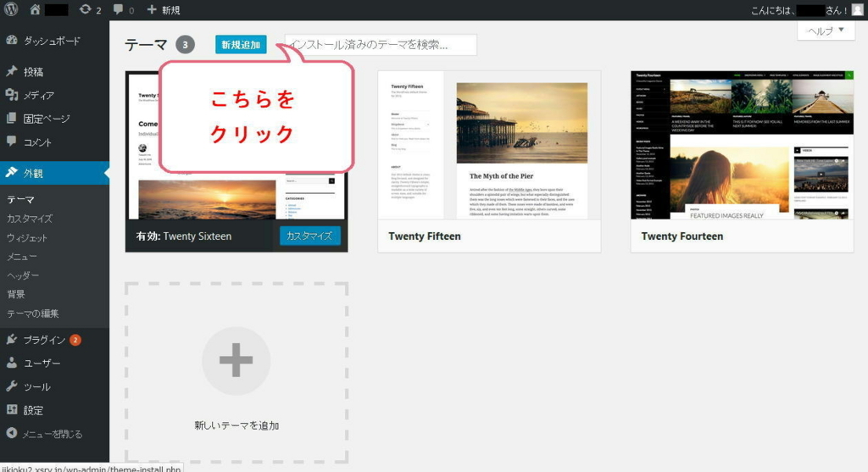Click the plugin update badge showing 2
The width and height of the screenshot is (868, 472).
point(75,340)
